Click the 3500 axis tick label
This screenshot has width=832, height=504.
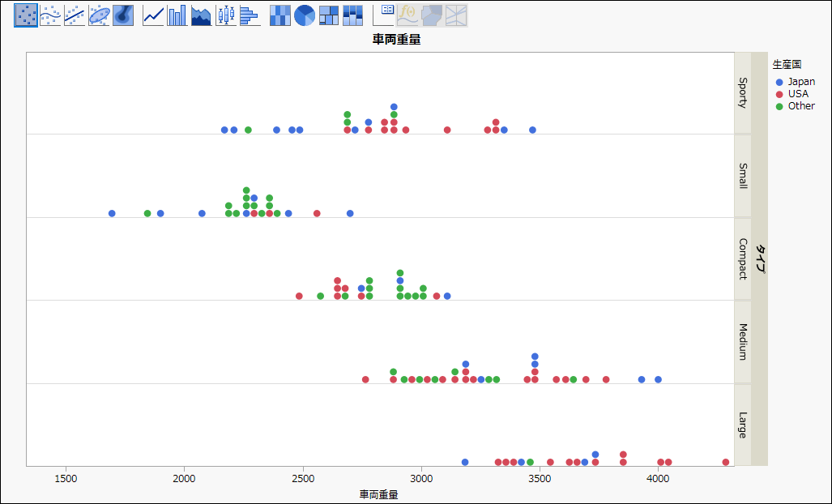540,479
